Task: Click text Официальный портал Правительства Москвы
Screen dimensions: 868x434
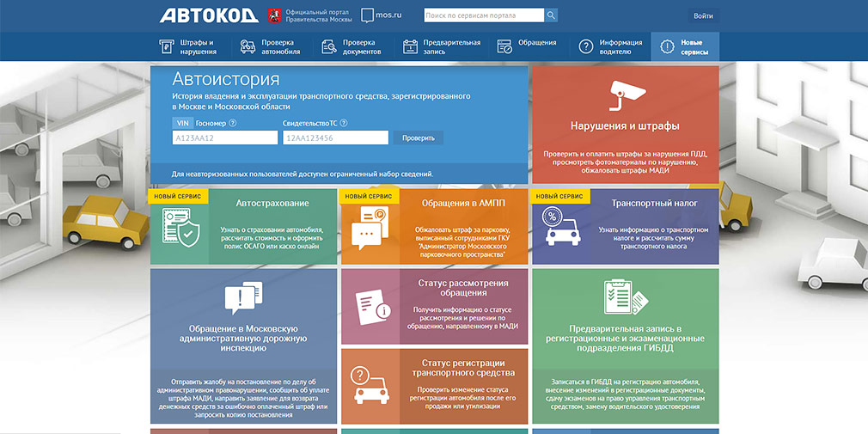Action: pos(318,15)
